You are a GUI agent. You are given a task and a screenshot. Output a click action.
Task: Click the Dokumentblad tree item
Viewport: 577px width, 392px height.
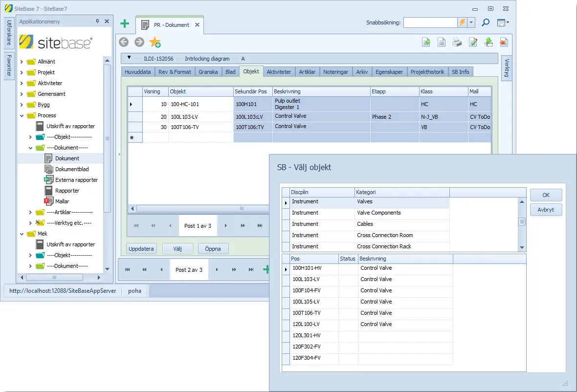(72, 169)
